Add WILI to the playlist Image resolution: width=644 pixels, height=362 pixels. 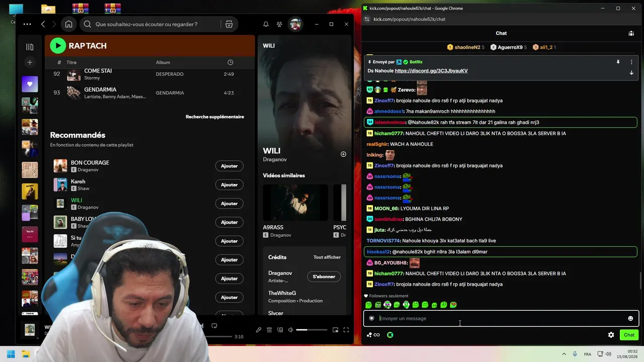[x=229, y=204]
